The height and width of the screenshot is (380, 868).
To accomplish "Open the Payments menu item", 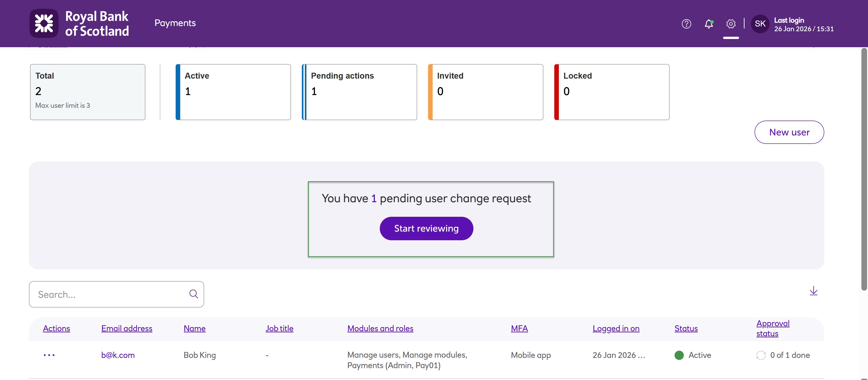I will 175,23.
